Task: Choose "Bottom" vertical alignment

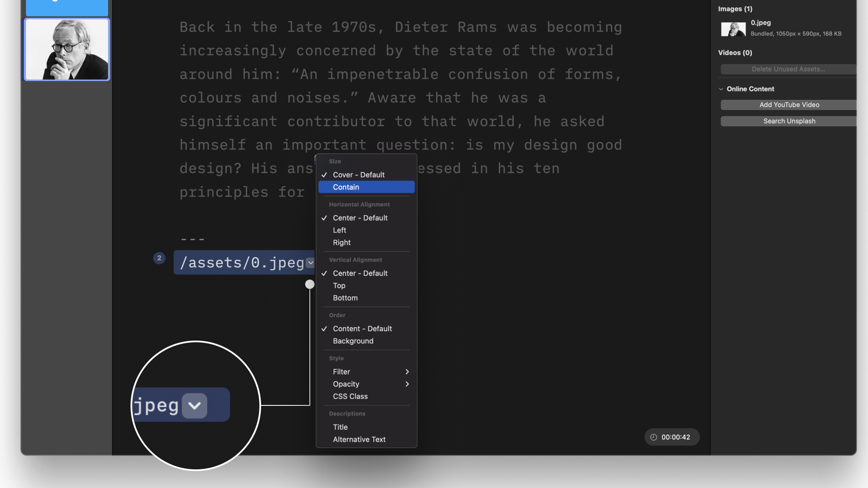Action: coord(345,298)
